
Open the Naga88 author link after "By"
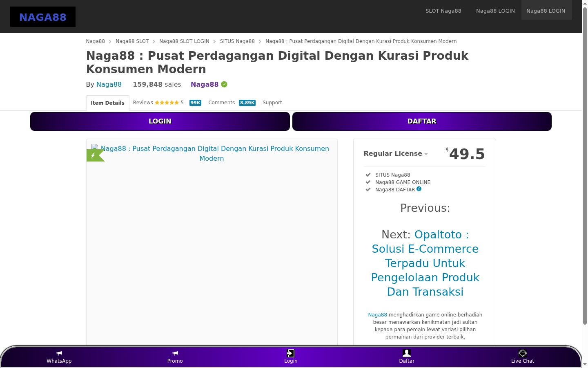109,84
